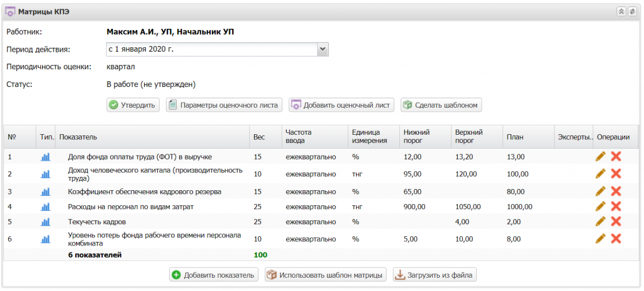Edit Уровень потерь фонда рабочего времени row
The width and height of the screenshot is (644, 291).
pos(601,239)
